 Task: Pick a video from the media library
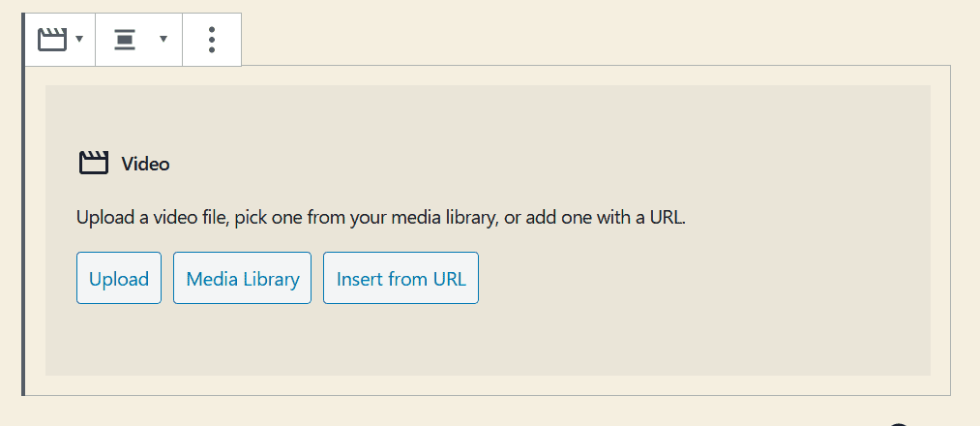(242, 278)
